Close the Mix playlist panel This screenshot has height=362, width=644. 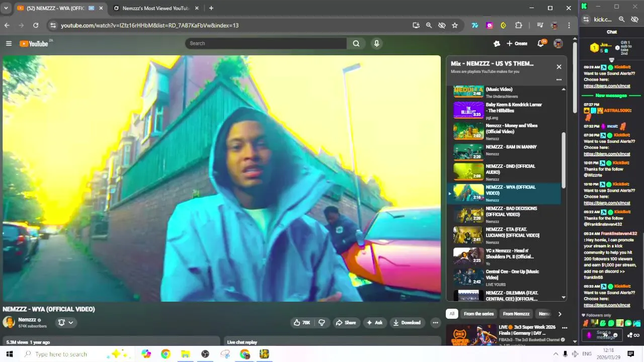558,66
